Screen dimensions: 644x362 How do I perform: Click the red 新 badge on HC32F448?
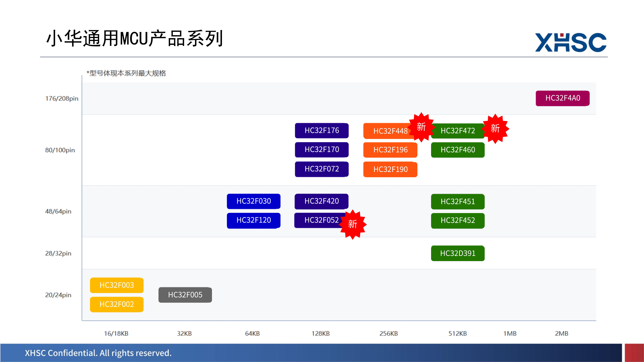pyautogui.click(x=421, y=127)
